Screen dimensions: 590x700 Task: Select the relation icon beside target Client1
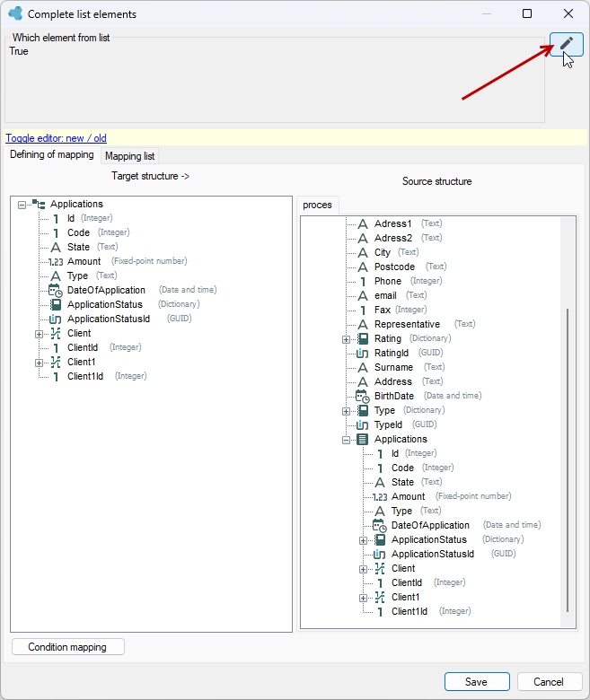(x=56, y=362)
